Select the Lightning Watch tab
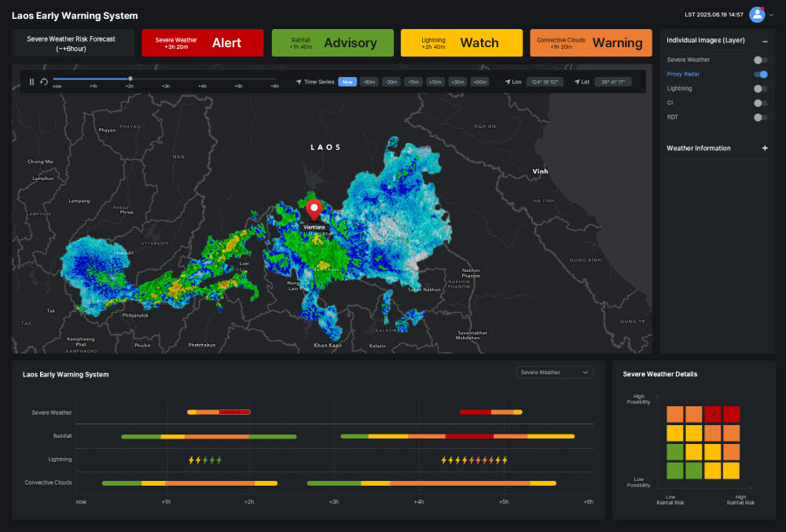Viewport: 786px width, 532px height. click(x=461, y=43)
